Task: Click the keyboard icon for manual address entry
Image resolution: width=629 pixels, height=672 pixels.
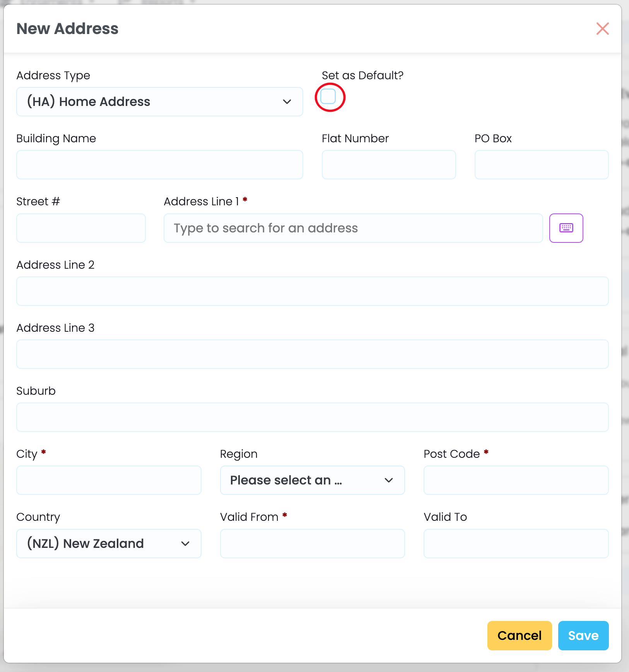Action: click(566, 228)
